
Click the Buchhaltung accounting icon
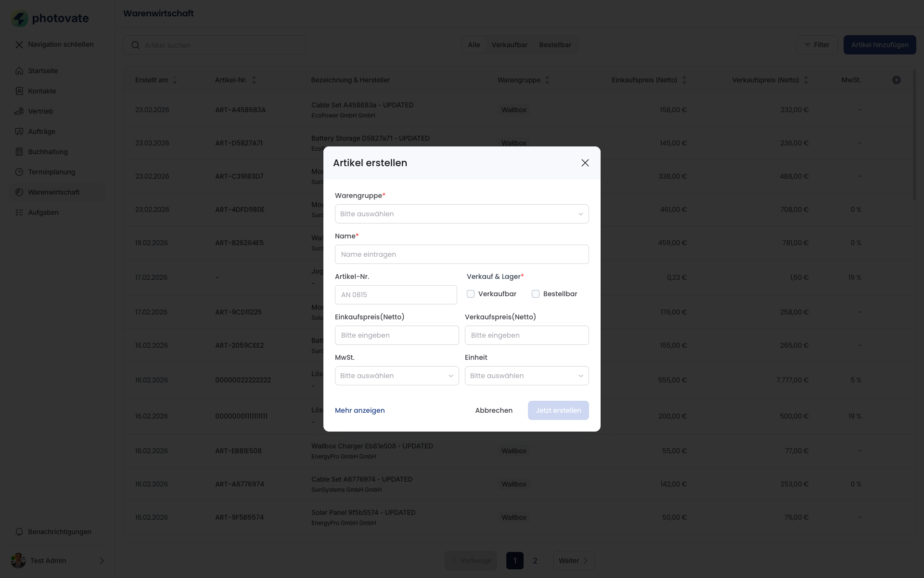19,152
